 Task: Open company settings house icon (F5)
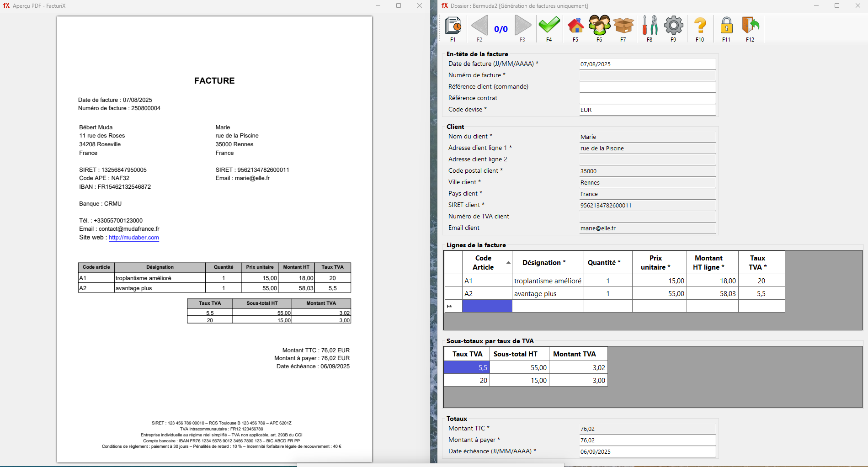pos(575,26)
